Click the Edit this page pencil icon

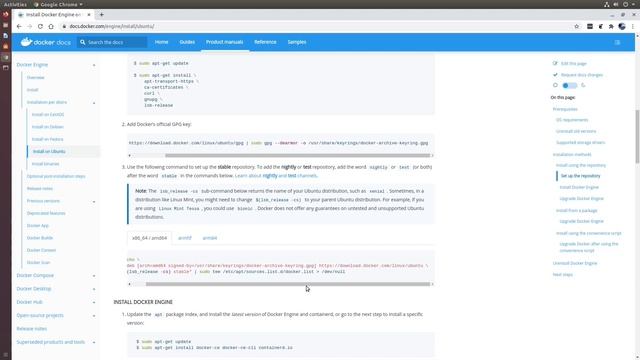click(x=555, y=63)
